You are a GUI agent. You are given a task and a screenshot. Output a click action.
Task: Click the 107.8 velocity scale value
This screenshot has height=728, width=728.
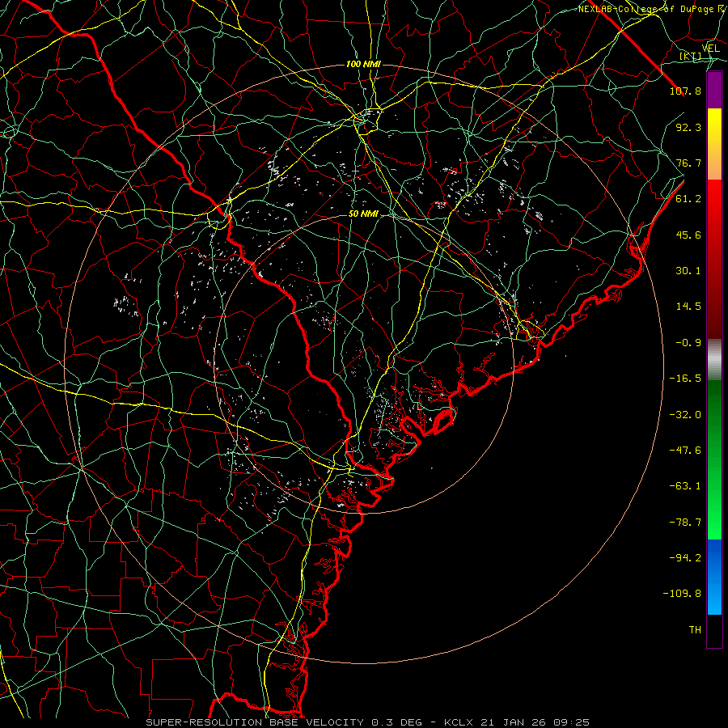685,91
